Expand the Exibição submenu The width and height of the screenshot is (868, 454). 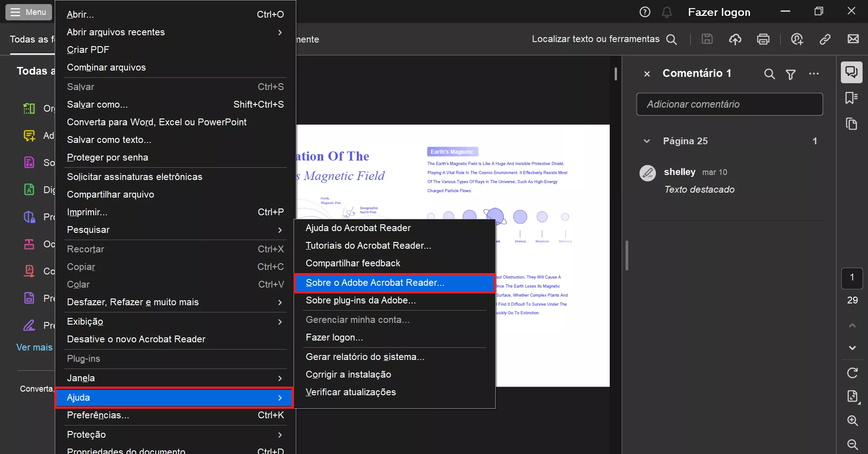[175, 322]
